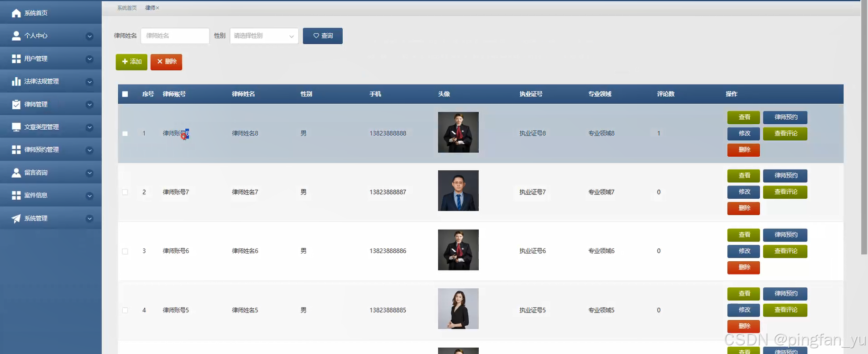Screen dimensions: 868x354
Task: Check the row checkbox for 律师账号6
Action: pos(125,251)
